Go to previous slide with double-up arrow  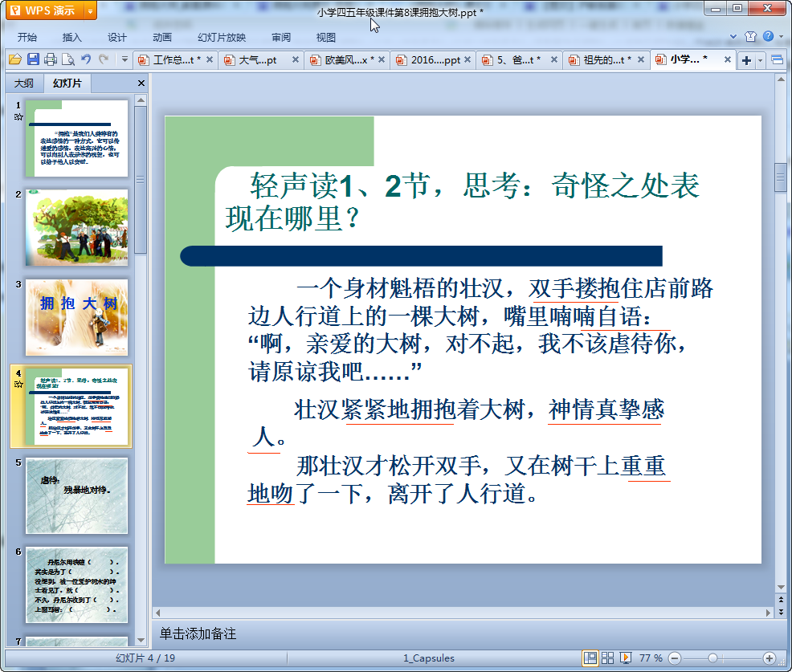(781, 599)
